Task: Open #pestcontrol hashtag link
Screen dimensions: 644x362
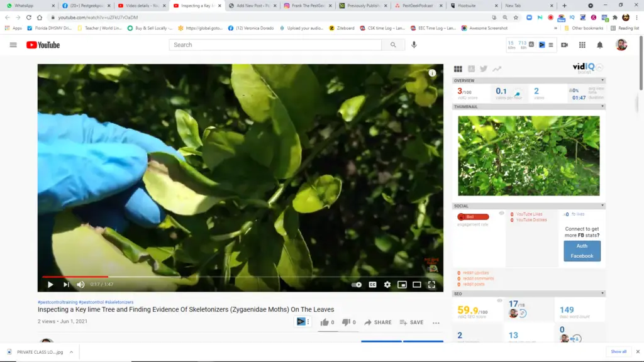Action: [x=91, y=302]
